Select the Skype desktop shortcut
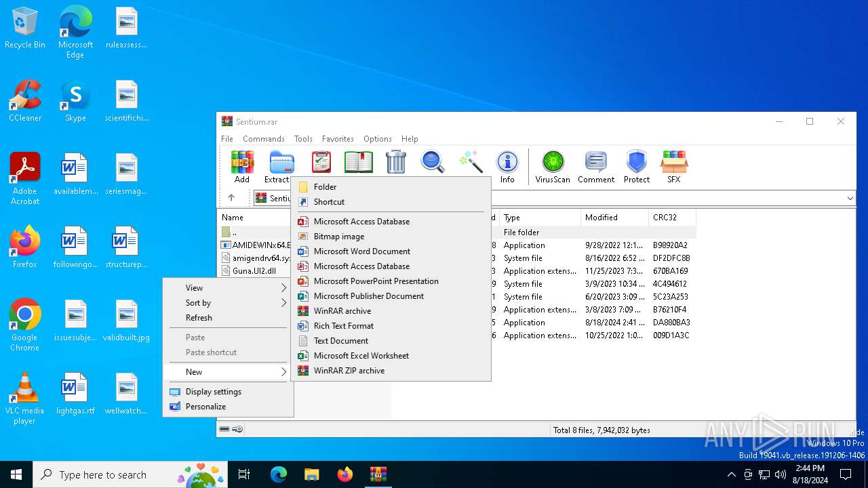This screenshot has height=488, width=868. (x=75, y=102)
